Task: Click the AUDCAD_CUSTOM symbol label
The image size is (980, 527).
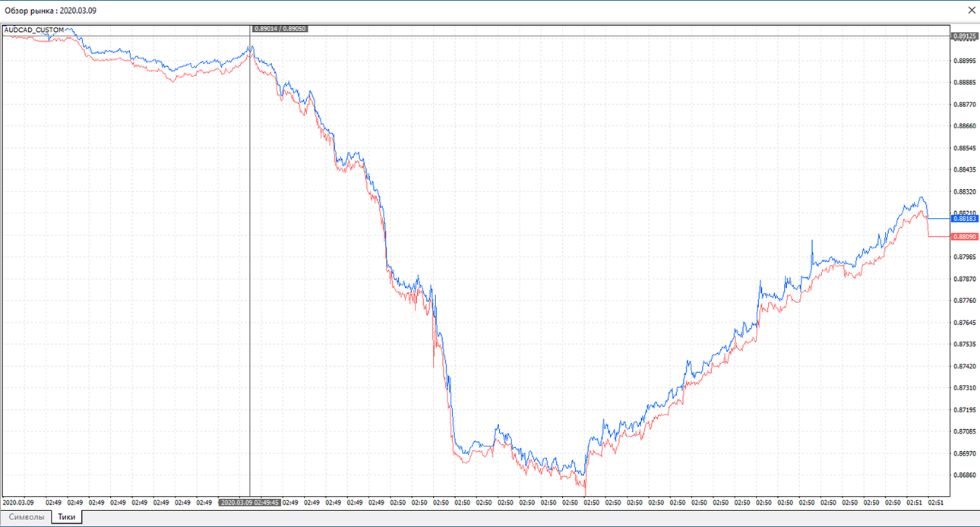Action: [x=34, y=30]
